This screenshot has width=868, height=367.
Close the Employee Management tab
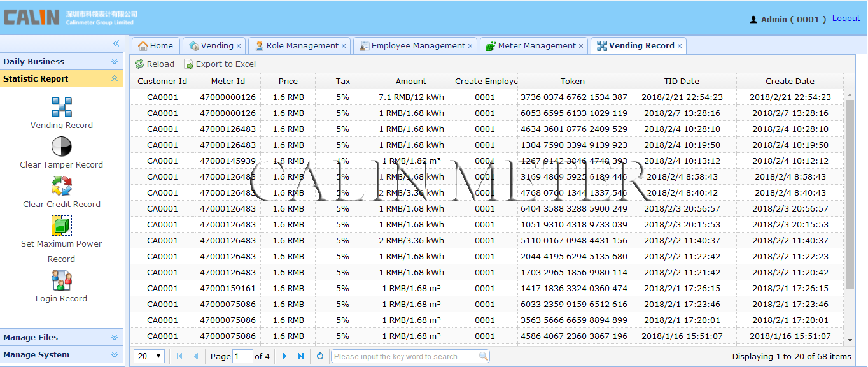(470, 46)
